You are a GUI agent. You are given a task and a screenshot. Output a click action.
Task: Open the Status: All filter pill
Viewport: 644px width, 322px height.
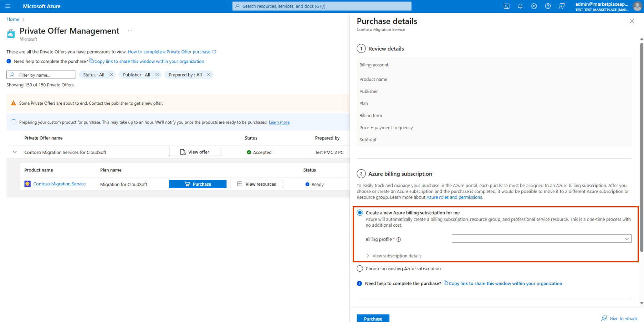point(94,75)
